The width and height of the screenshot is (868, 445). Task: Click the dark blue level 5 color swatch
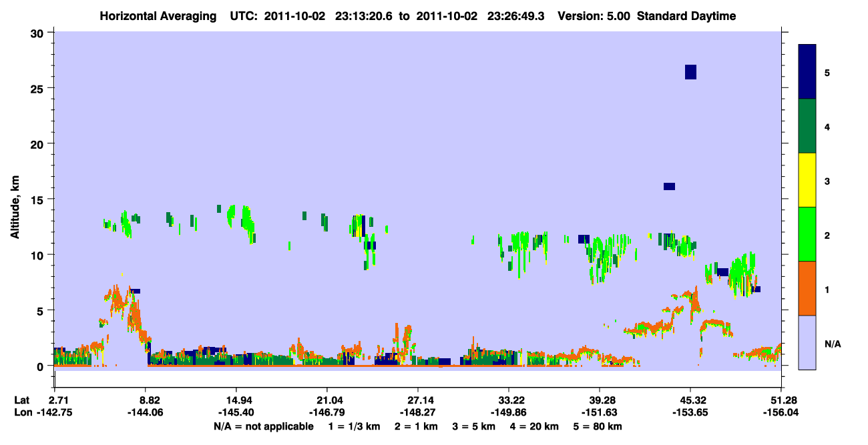tap(807, 72)
